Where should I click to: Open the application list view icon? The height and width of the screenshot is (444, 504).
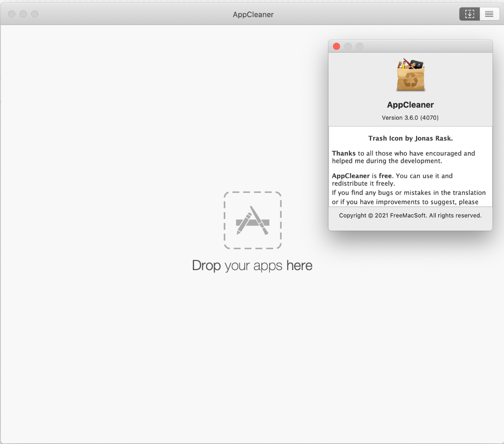pyautogui.click(x=489, y=14)
